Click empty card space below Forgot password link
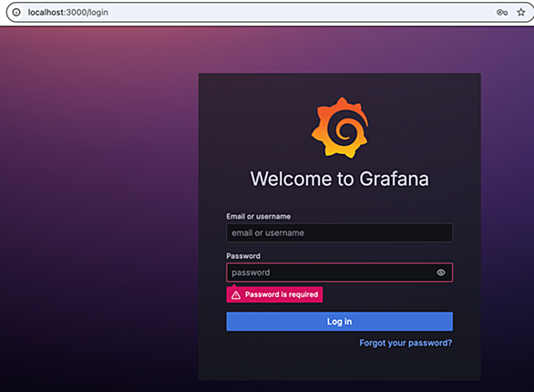Image resolution: width=534 pixels, height=392 pixels. coord(340,365)
